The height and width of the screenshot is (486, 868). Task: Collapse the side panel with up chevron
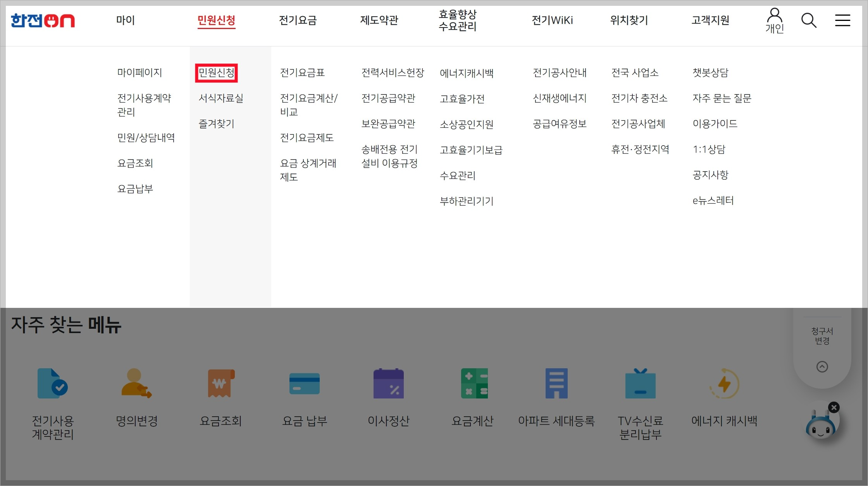pos(822,366)
